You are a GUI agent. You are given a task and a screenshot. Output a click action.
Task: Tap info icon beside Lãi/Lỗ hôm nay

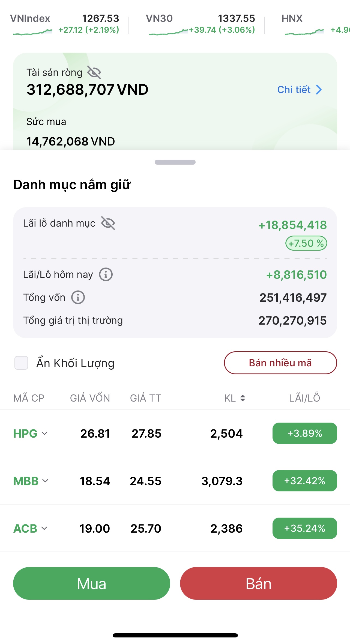coord(106,274)
